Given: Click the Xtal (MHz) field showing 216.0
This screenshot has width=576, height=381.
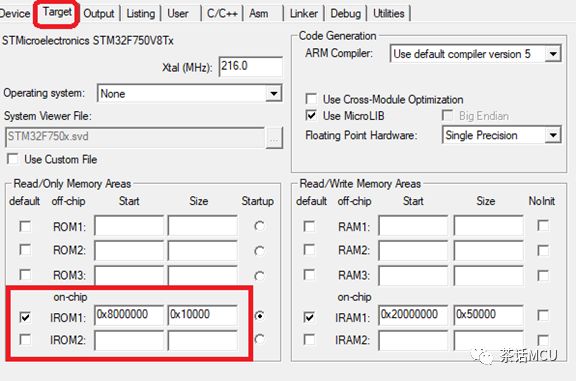Looking at the screenshot, I should click(x=251, y=67).
